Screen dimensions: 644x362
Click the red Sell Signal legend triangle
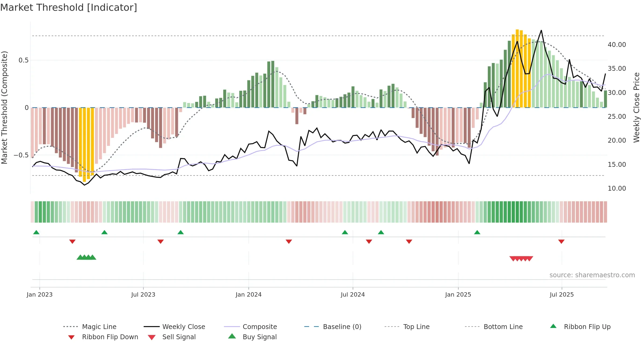click(x=152, y=337)
